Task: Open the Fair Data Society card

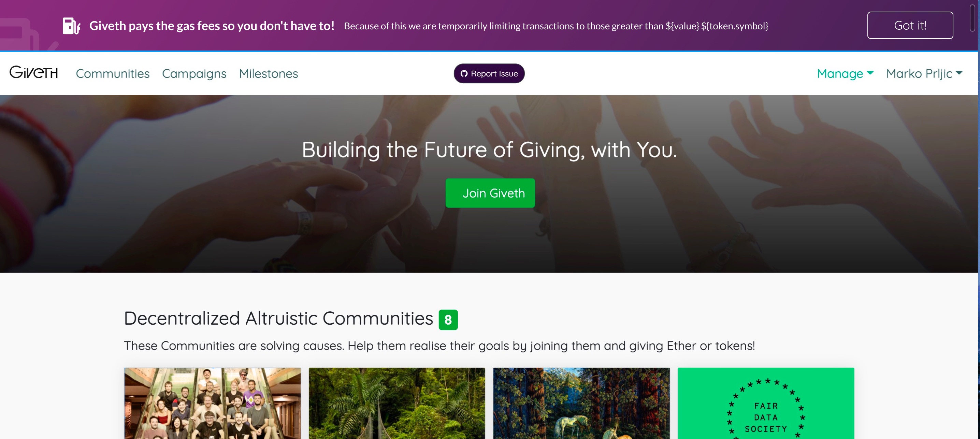Action: [766, 403]
